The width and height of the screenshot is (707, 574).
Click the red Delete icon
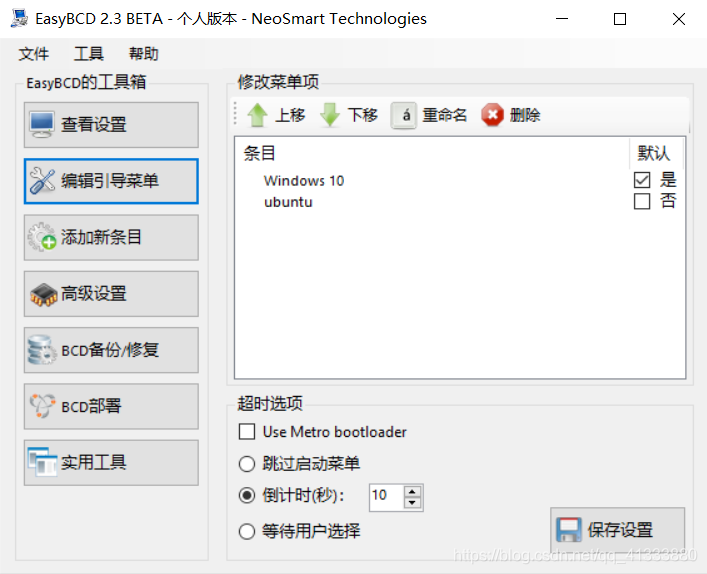[x=492, y=115]
